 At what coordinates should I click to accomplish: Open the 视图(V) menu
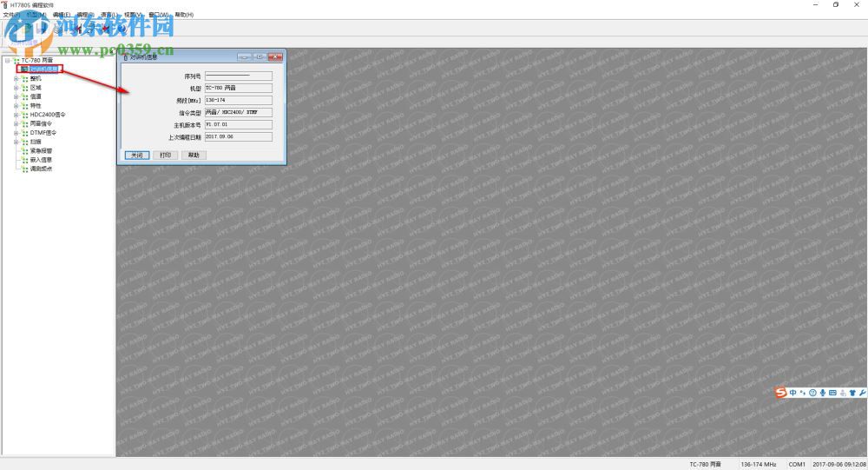tap(133, 15)
